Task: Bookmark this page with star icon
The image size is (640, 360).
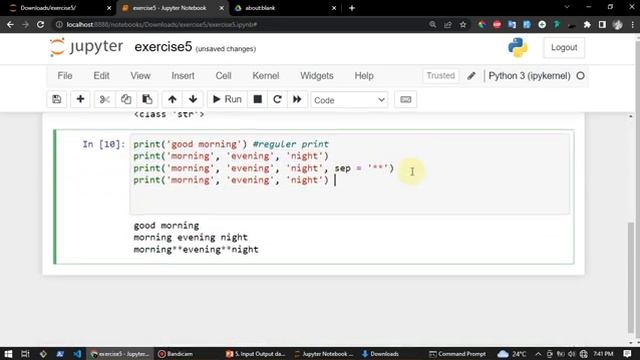Action: click(x=463, y=24)
